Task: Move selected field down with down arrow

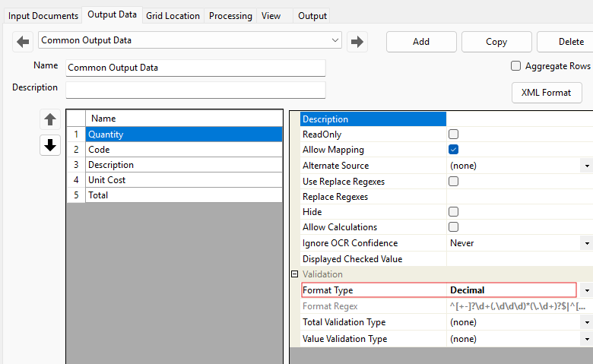Action: click(50, 145)
